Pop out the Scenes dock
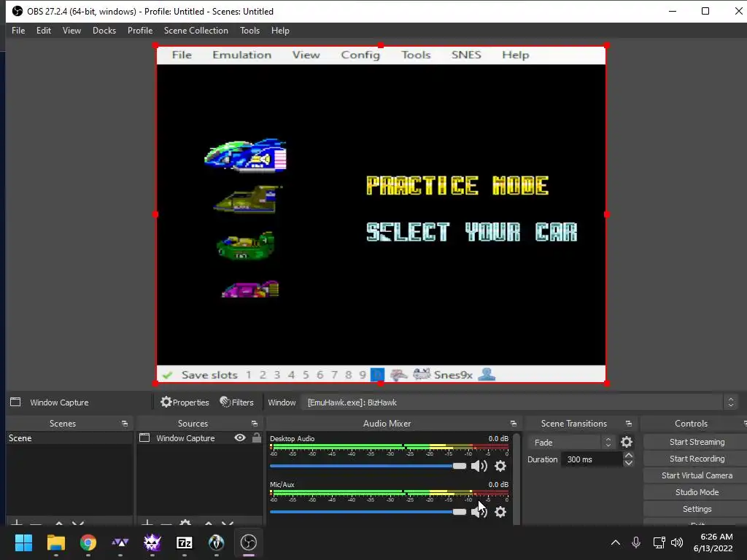The image size is (747, 560). click(125, 424)
